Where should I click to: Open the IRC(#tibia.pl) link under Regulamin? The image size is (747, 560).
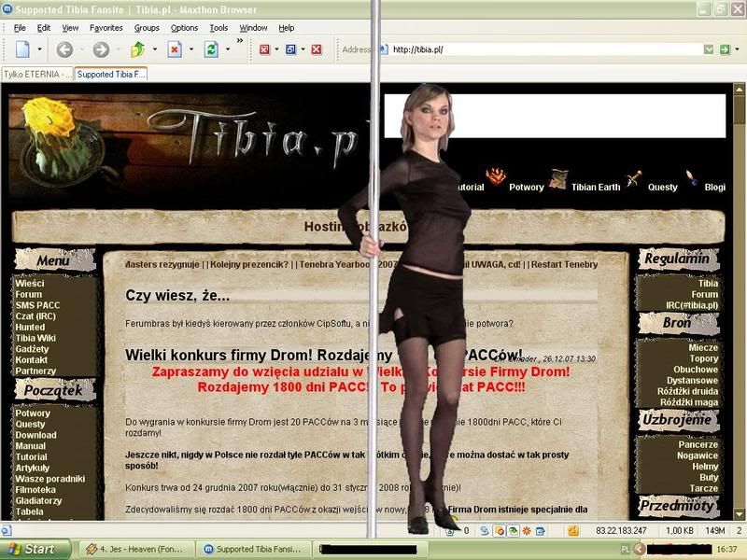pyautogui.click(x=692, y=305)
